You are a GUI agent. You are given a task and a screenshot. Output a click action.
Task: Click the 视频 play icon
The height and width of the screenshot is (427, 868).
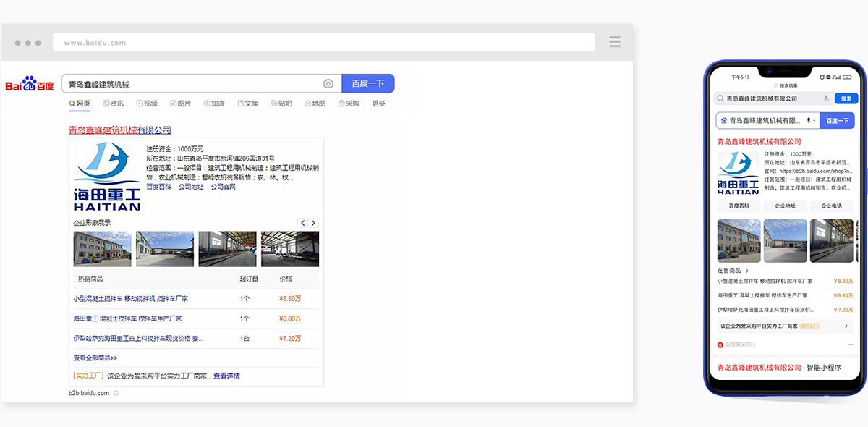[x=140, y=103]
